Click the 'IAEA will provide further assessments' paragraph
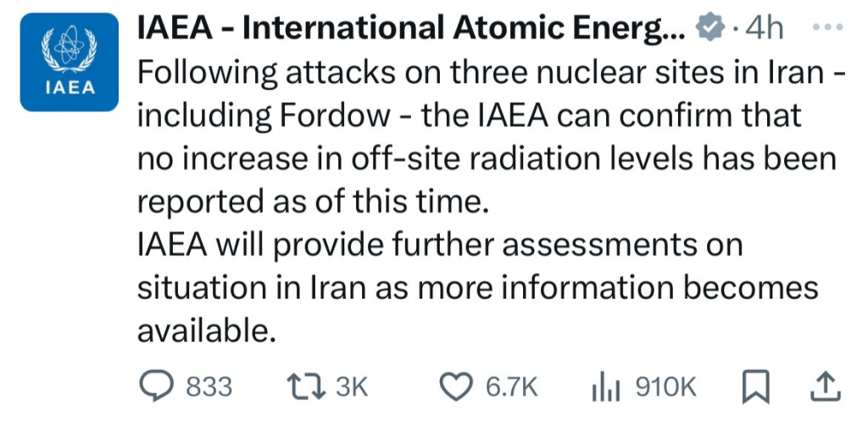 [478, 288]
